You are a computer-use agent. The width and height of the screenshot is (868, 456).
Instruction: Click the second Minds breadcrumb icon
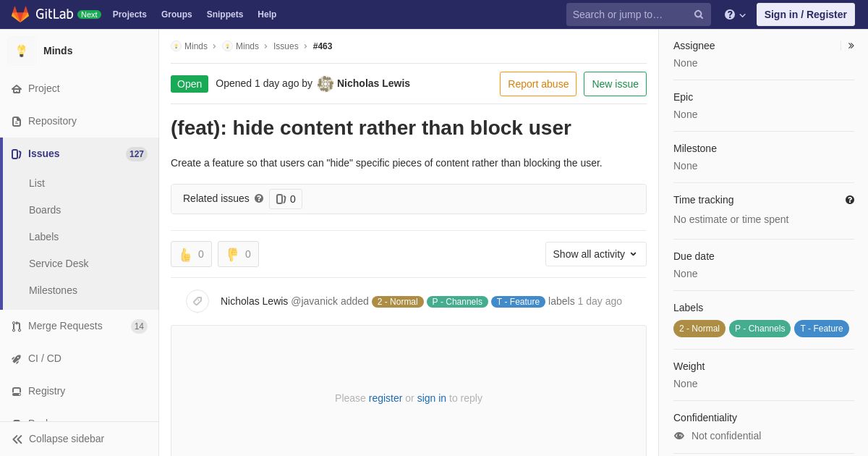(x=227, y=46)
